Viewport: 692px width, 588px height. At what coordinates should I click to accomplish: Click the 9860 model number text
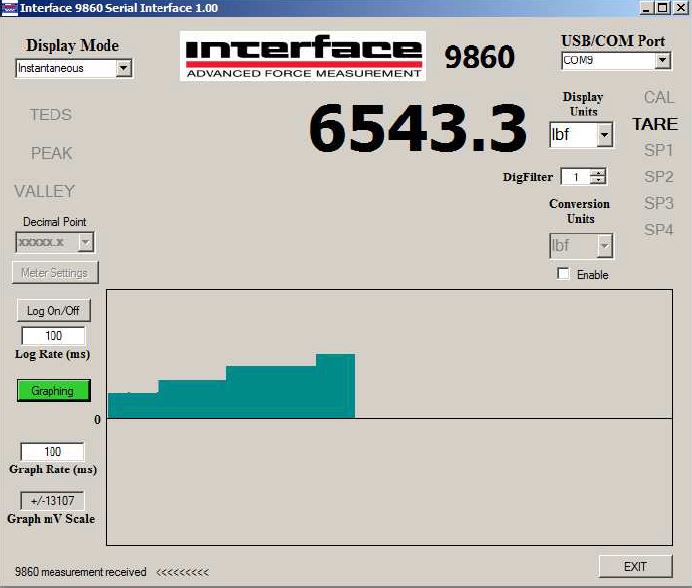[479, 57]
